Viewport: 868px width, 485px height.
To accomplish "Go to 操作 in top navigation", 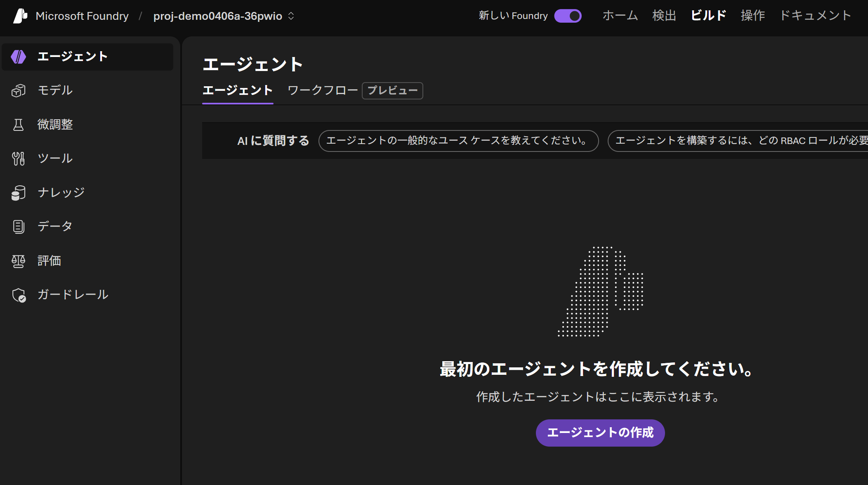I will coord(752,16).
